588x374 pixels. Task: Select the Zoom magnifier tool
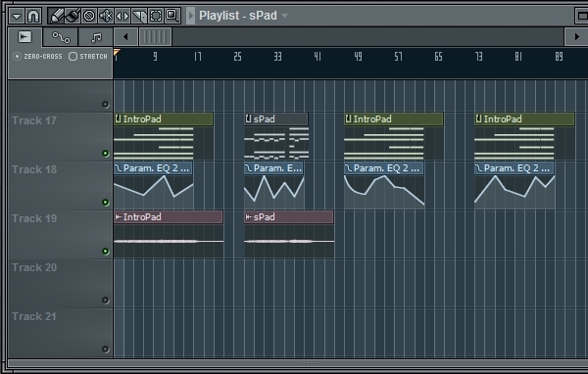172,16
